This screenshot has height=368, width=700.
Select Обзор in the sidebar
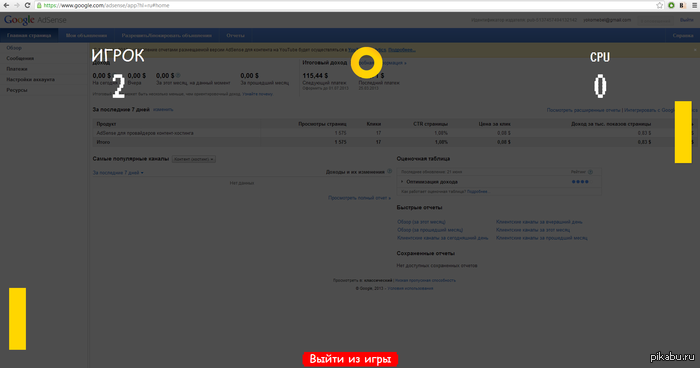coord(14,48)
